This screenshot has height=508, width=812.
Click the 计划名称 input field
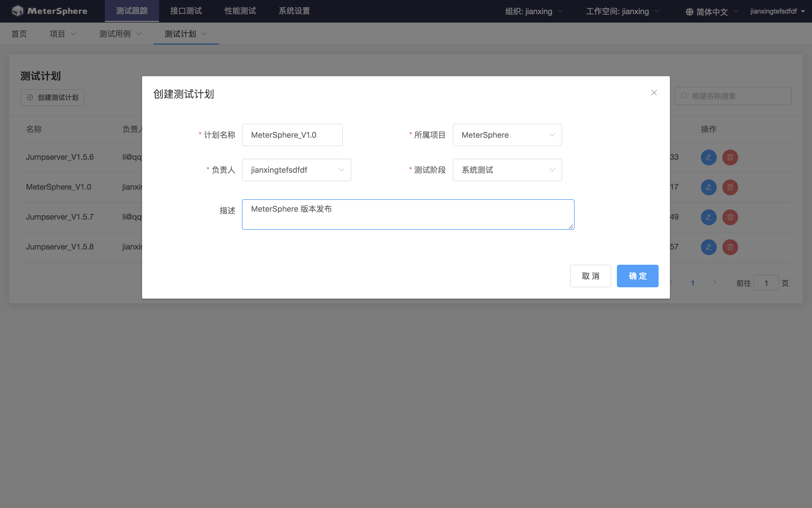coord(292,135)
